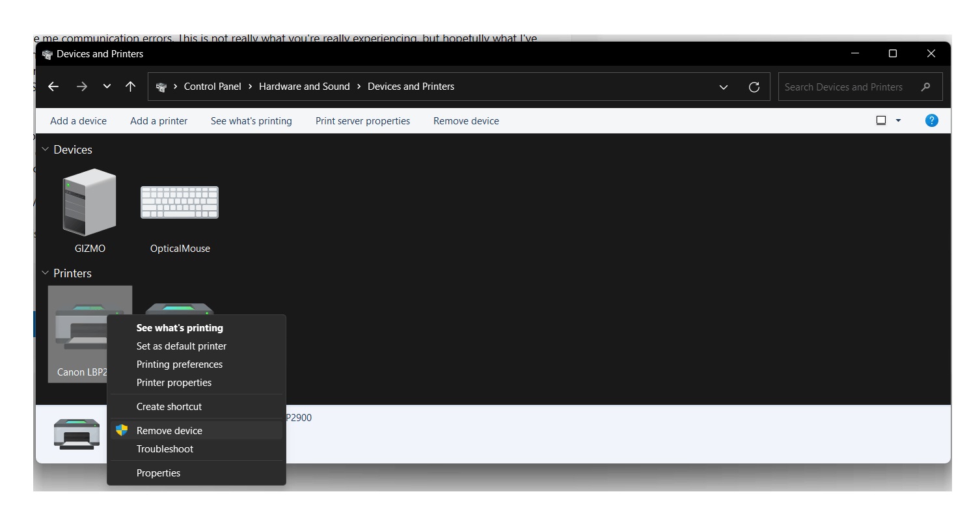The width and height of the screenshot is (980, 522).
Task: Collapse the Printers group
Action: (x=45, y=273)
